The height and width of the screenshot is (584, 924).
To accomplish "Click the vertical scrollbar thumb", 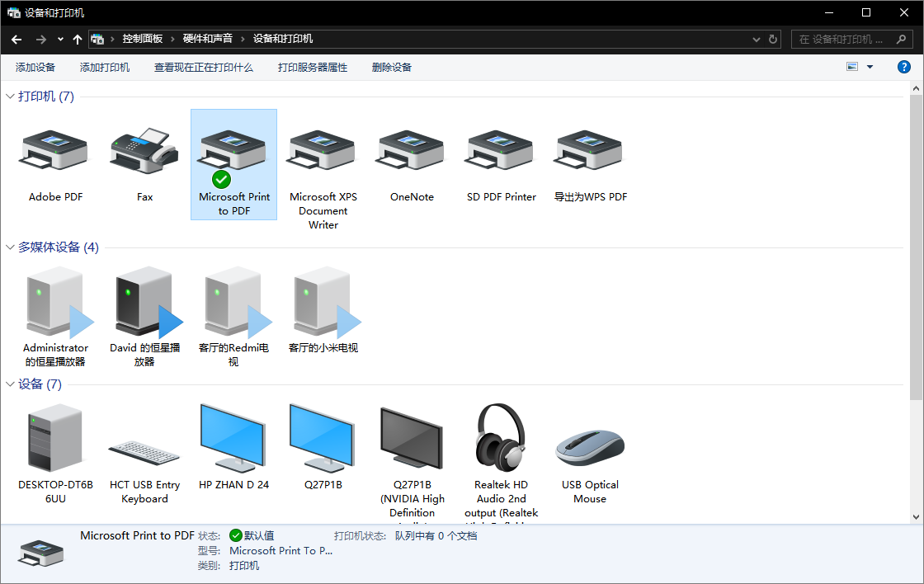I will [x=916, y=247].
